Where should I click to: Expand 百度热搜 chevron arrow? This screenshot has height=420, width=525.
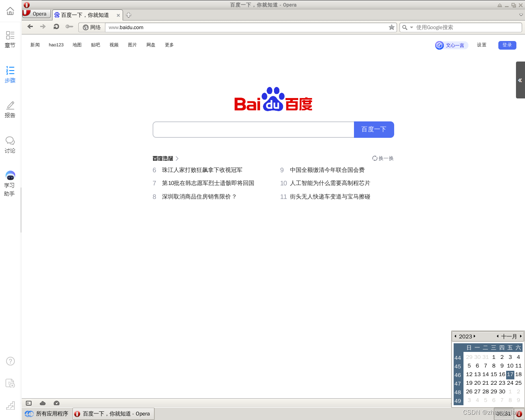tap(177, 158)
